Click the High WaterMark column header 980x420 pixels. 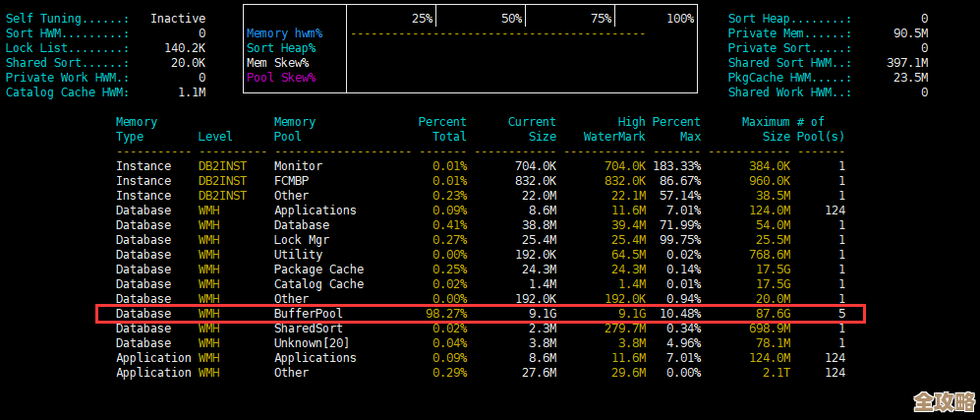tap(615, 129)
